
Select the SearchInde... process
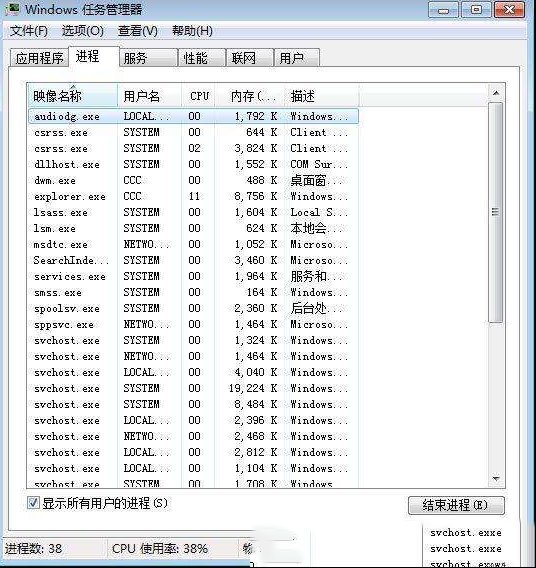click(193, 260)
